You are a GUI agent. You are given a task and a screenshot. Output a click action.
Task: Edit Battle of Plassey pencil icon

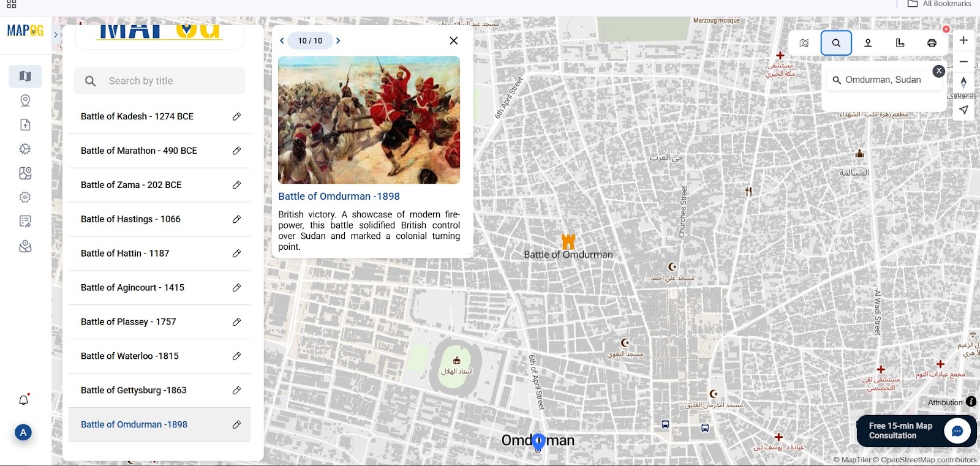coord(236,322)
